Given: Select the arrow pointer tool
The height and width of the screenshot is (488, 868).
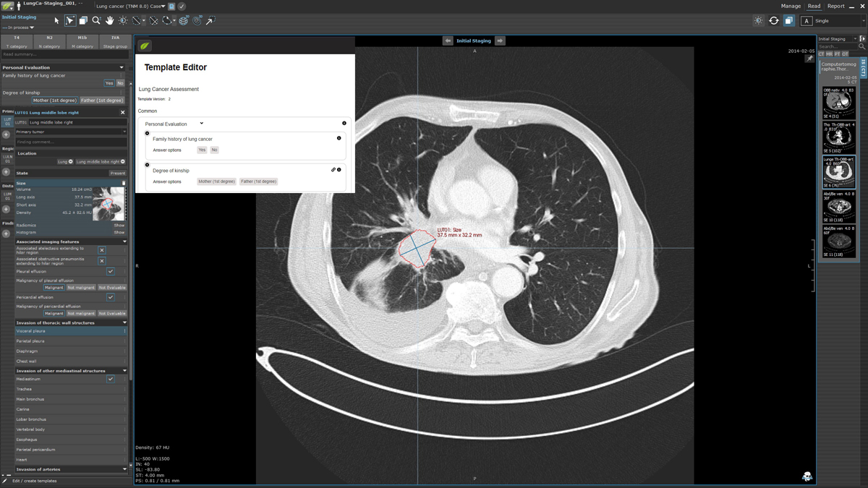Looking at the screenshot, I should (56, 20).
